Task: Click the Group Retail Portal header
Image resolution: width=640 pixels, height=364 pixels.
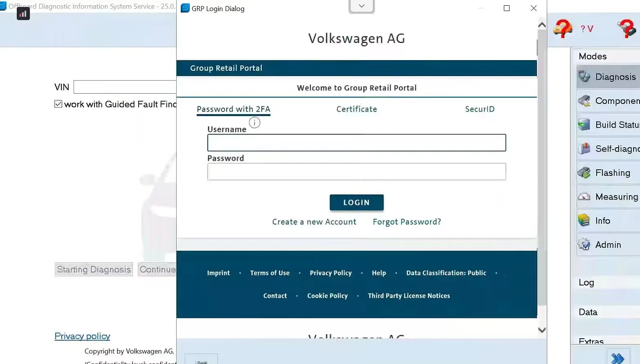Action: tap(357, 68)
